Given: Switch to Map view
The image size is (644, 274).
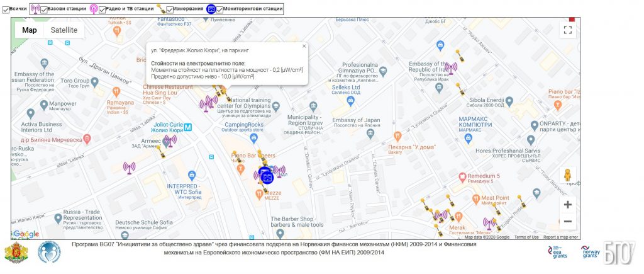Looking at the screenshot, I should (30, 30).
